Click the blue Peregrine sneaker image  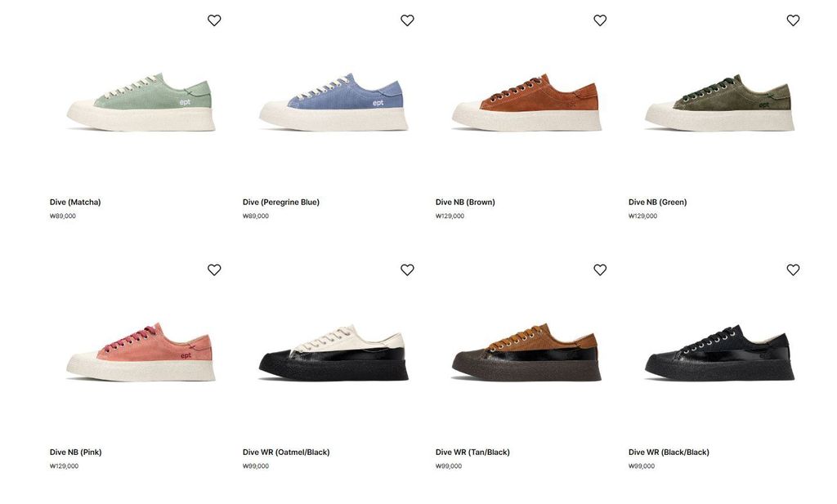pyautogui.click(x=333, y=102)
